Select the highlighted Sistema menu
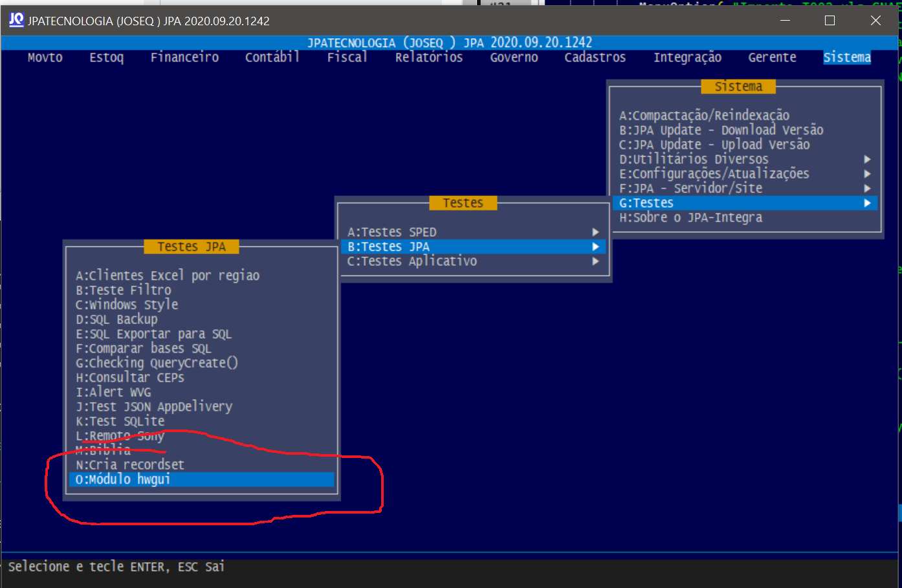This screenshot has width=902, height=588. click(x=846, y=58)
